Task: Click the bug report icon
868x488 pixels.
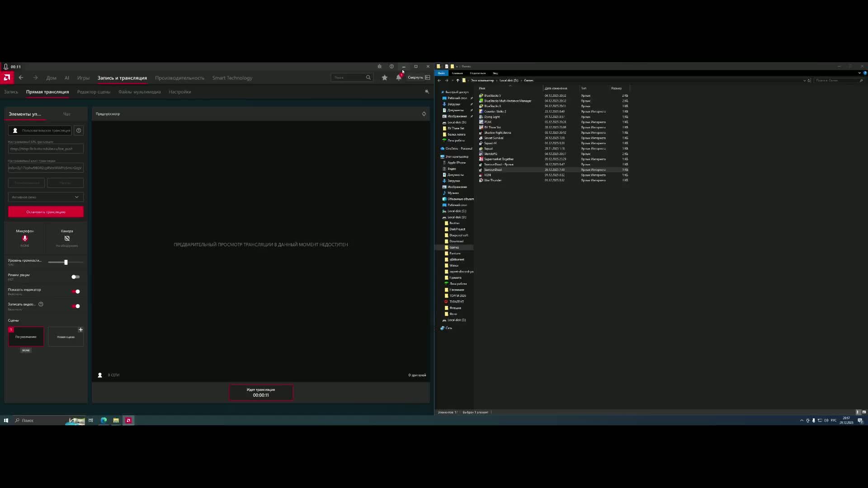Action: click(379, 66)
